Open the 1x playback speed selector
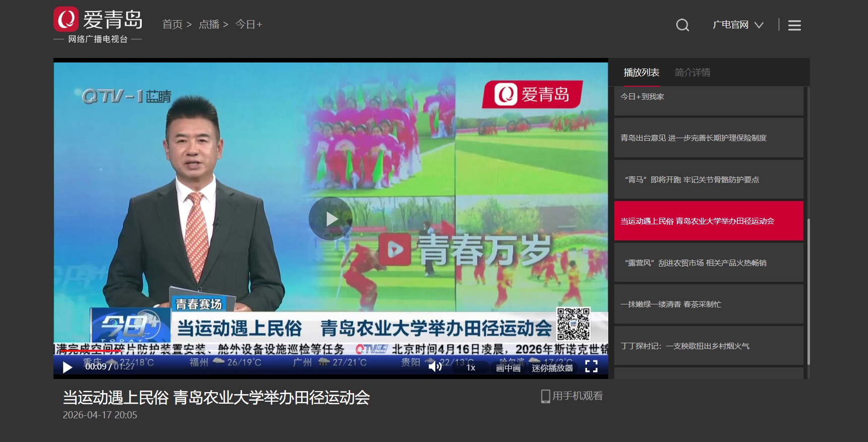The width and height of the screenshot is (868, 442). click(471, 368)
